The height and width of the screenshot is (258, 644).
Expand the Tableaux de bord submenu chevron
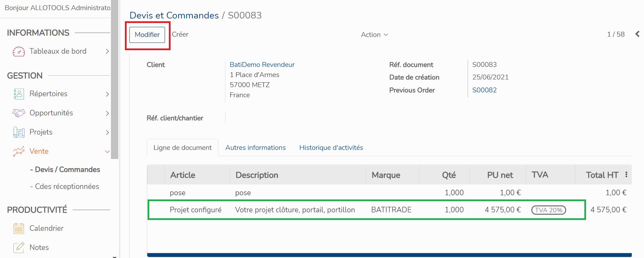(107, 51)
